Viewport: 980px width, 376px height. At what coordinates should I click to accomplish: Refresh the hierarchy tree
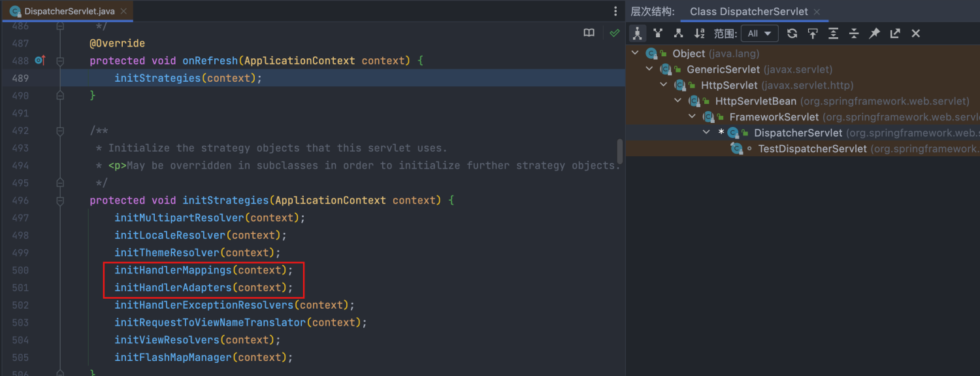click(792, 33)
